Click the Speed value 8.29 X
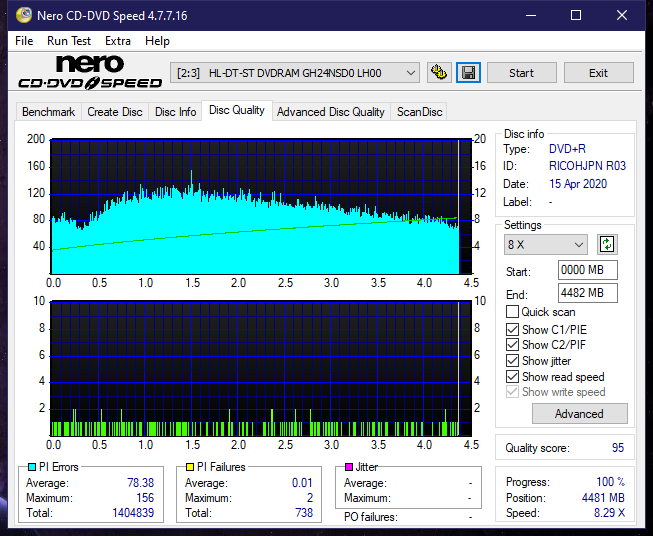This screenshot has height=536, width=653. [x=609, y=513]
